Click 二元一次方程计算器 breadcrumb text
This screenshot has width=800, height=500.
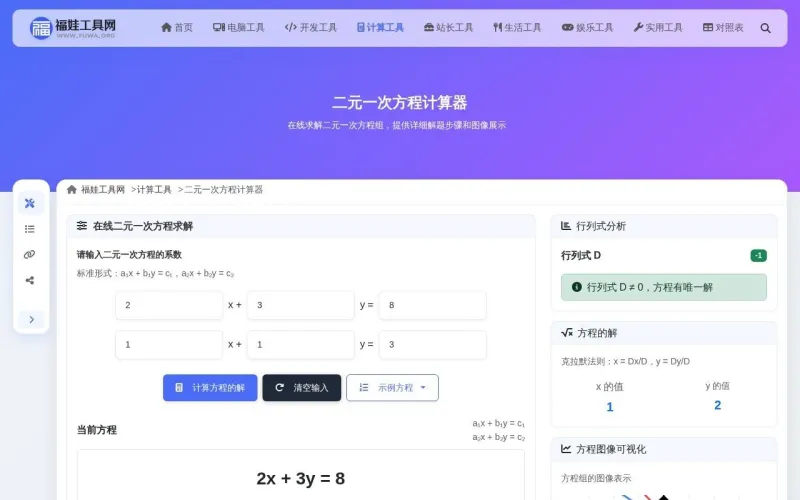[223, 190]
